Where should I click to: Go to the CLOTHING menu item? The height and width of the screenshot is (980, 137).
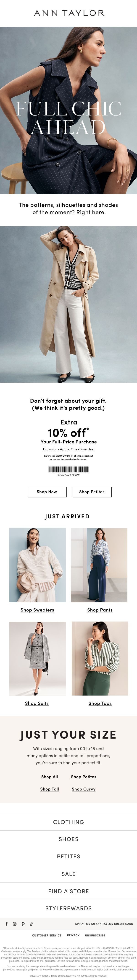click(69, 822)
